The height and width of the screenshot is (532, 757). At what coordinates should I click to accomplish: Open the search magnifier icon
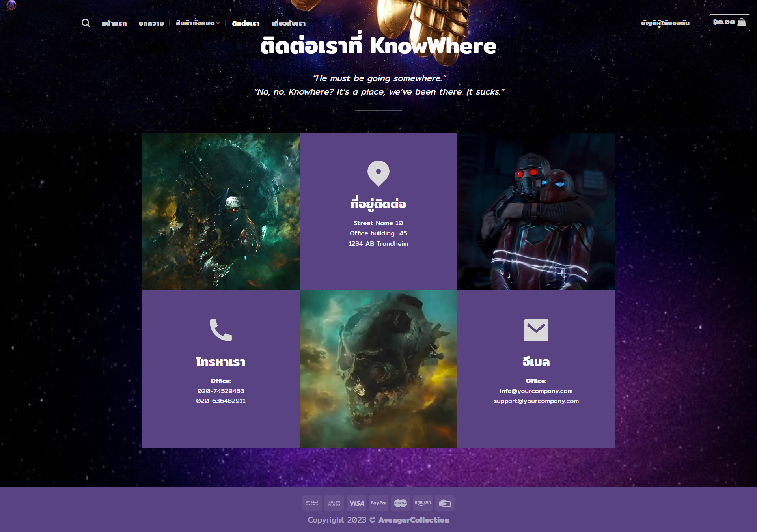[86, 23]
